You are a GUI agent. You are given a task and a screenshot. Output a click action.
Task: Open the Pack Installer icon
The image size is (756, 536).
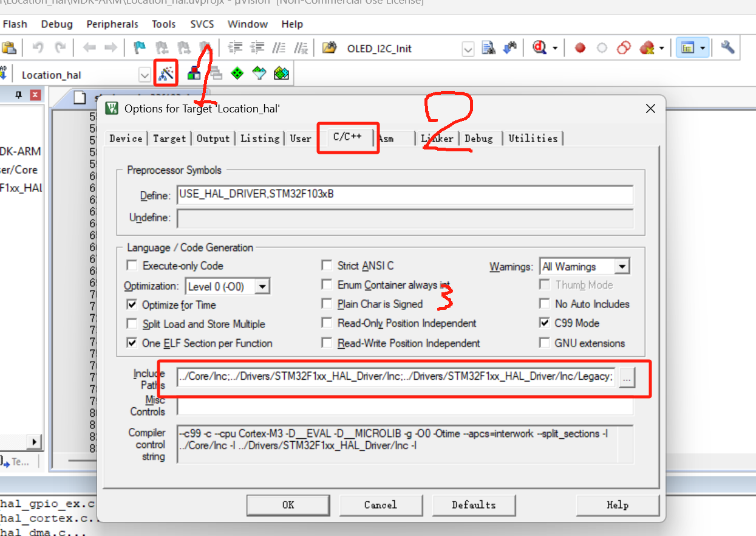[x=281, y=74]
